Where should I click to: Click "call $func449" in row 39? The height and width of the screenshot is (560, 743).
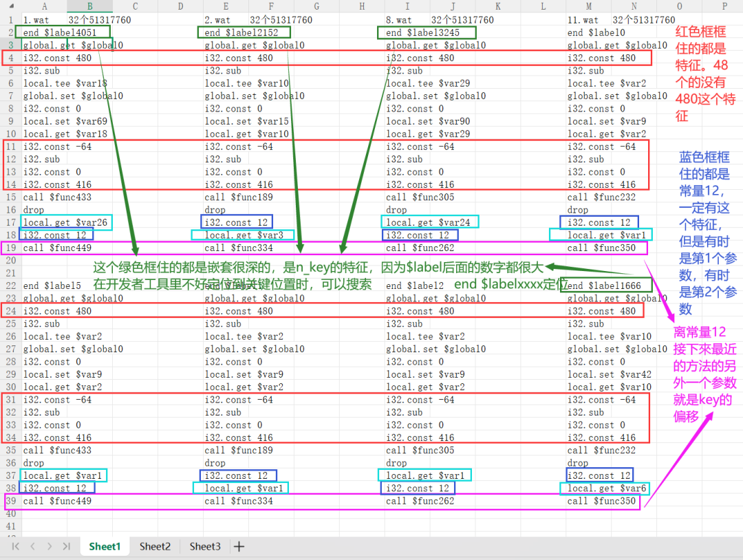[x=57, y=501]
